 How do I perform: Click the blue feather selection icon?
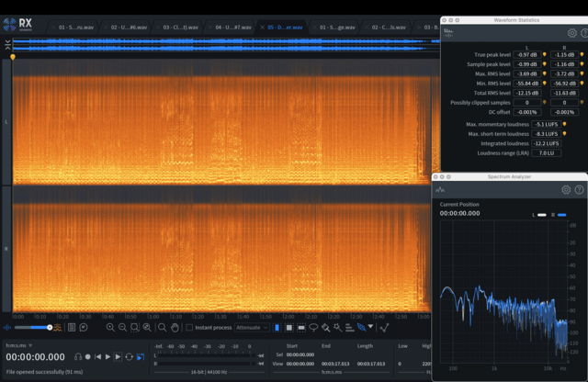pyautogui.click(x=361, y=327)
